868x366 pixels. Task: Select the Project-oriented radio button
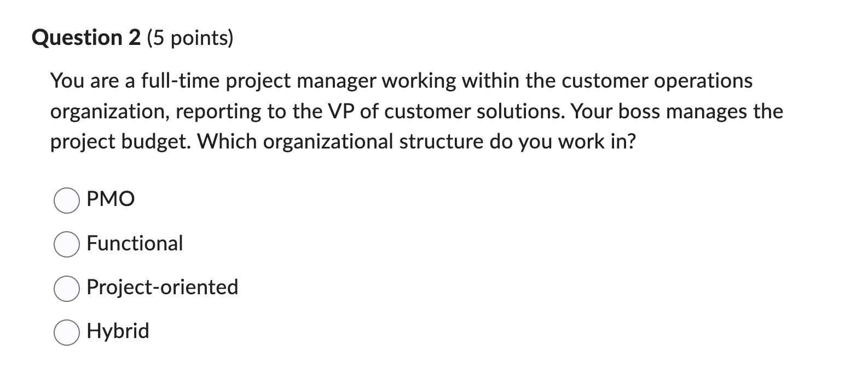point(67,289)
